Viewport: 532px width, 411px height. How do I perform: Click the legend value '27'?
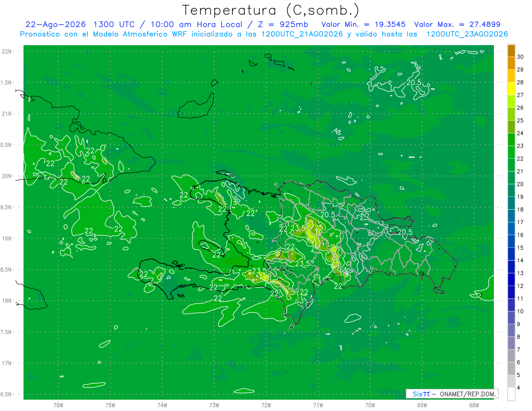[x=520, y=95]
